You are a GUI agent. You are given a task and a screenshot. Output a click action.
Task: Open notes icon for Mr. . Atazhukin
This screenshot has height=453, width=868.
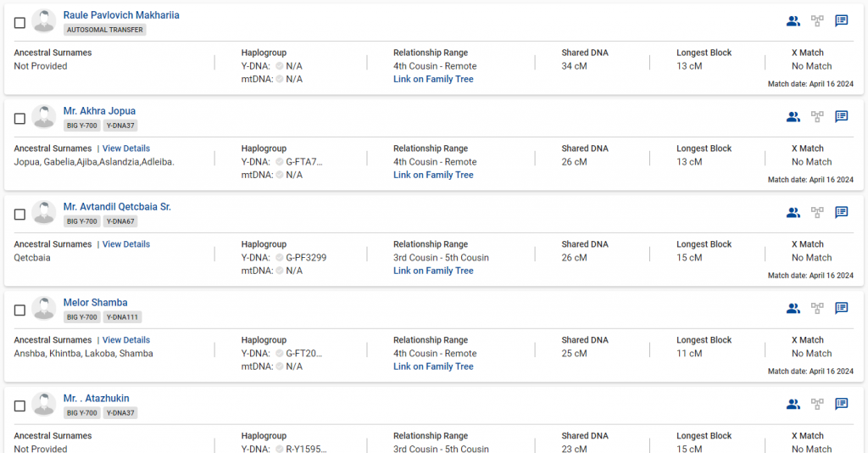pyautogui.click(x=842, y=405)
